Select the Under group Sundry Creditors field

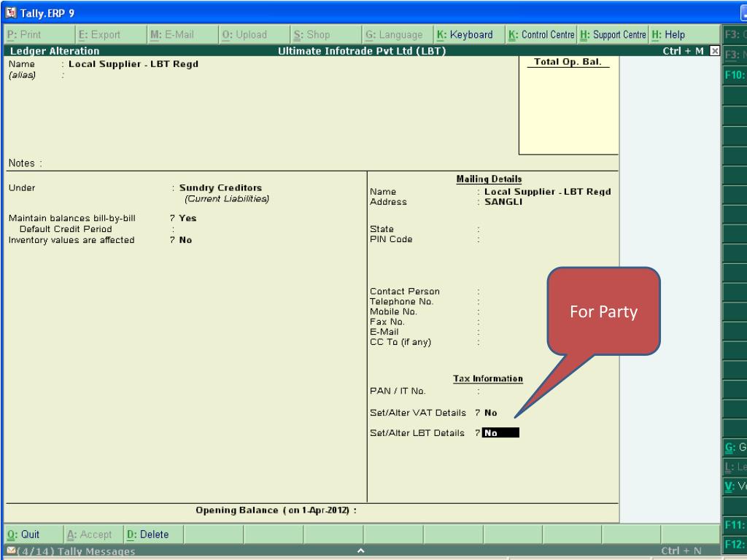tap(220, 187)
